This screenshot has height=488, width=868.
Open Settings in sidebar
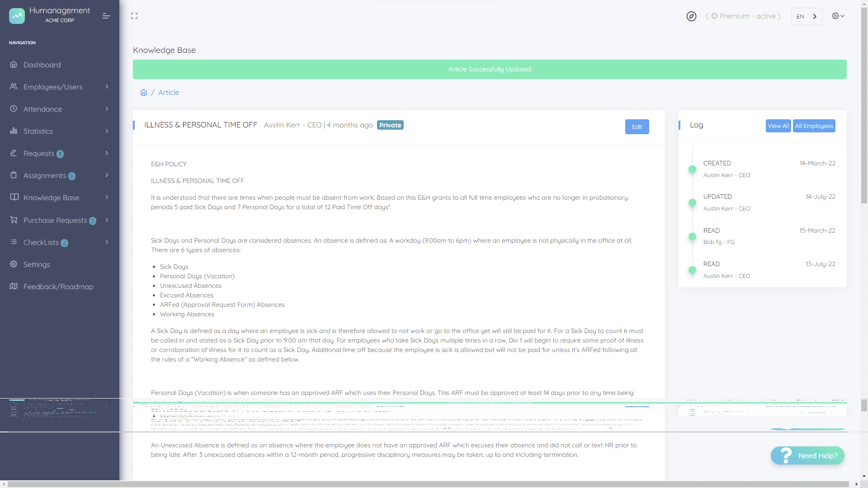[x=36, y=264]
